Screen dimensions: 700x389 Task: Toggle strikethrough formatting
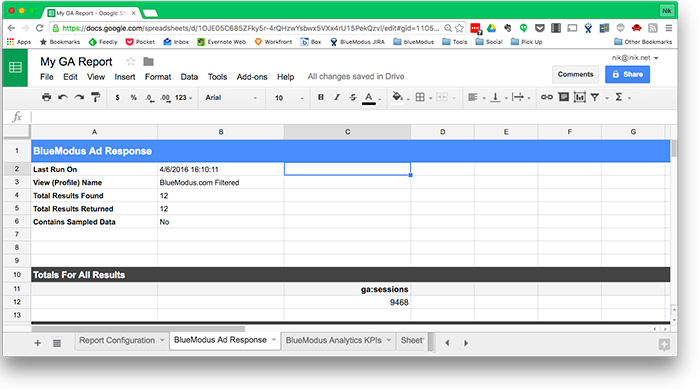coord(353,97)
